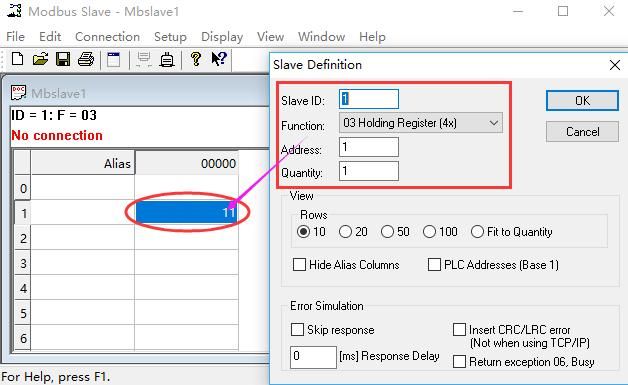
Task: Click the Save toolbar icon
Action: click(x=63, y=59)
